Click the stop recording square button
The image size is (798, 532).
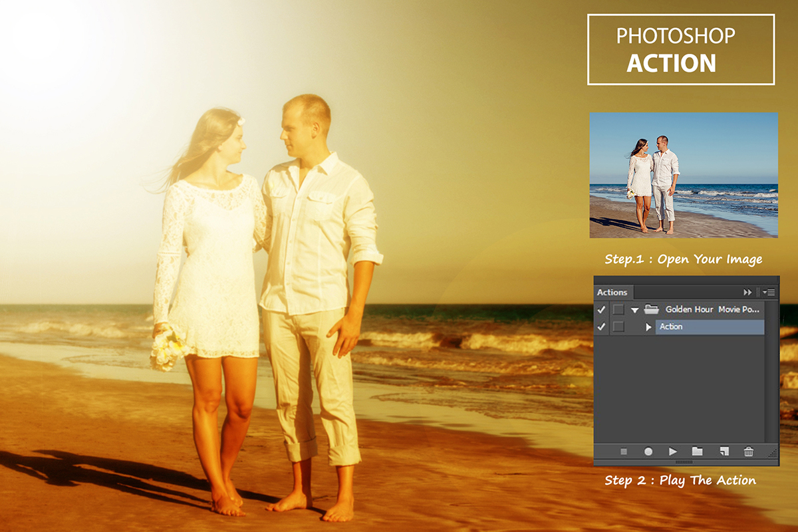(624, 452)
